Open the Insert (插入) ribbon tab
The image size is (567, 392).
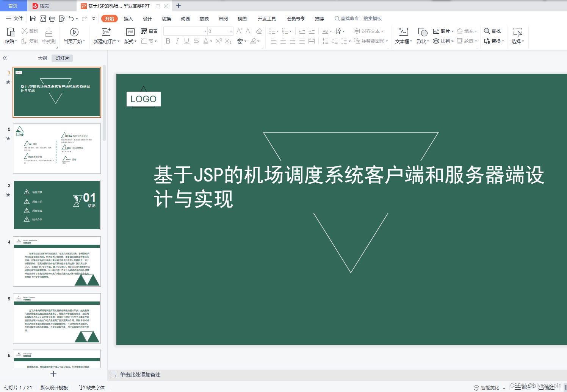pos(128,19)
